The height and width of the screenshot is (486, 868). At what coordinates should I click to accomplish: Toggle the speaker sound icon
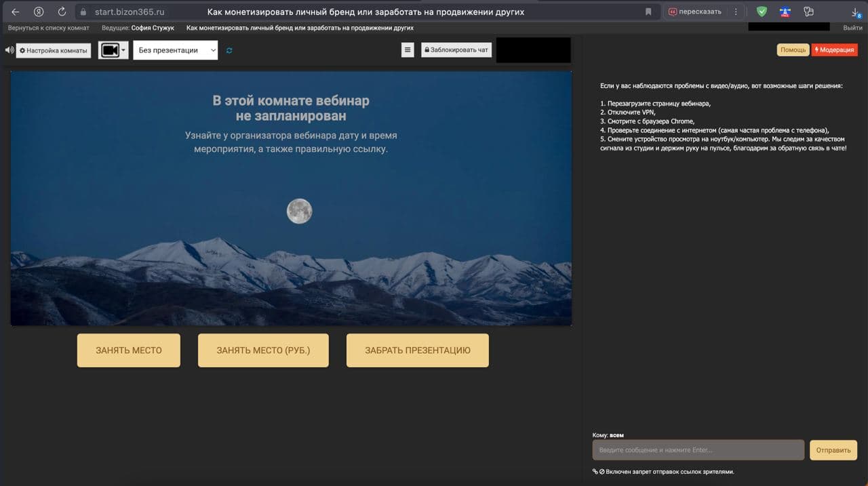tap(9, 50)
